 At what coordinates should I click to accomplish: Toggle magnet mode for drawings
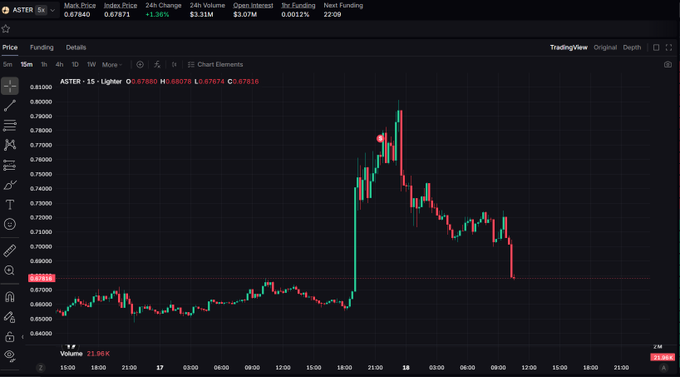10,297
